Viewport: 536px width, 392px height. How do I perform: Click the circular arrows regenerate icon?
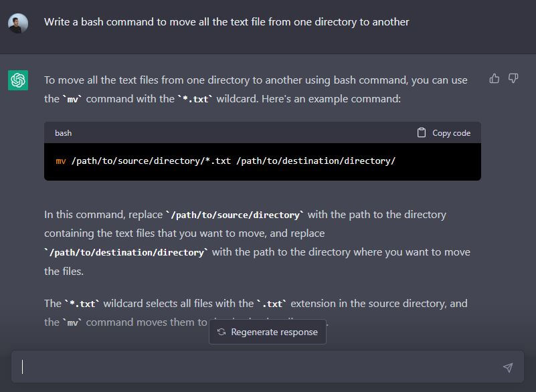click(221, 332)
